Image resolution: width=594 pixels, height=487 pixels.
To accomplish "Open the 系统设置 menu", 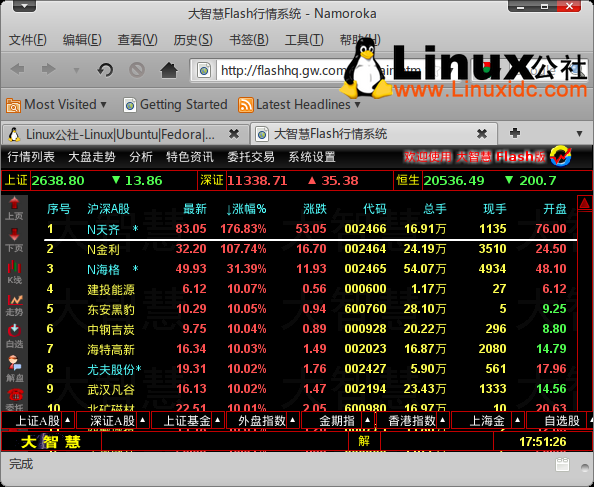I will coord(312,157).
